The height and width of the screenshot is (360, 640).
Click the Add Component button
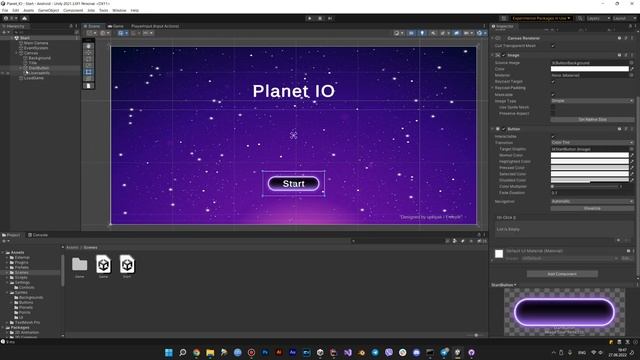point(562,274)
